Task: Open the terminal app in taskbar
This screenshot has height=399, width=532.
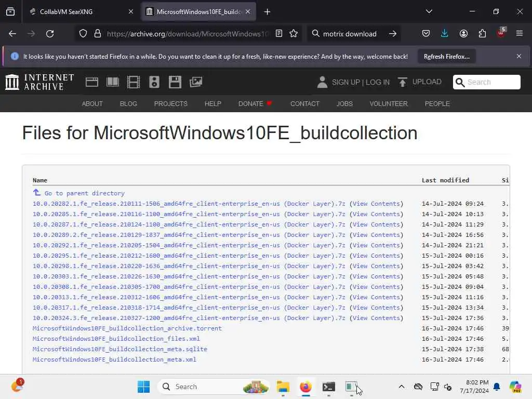Action: (x=328, y=387)
